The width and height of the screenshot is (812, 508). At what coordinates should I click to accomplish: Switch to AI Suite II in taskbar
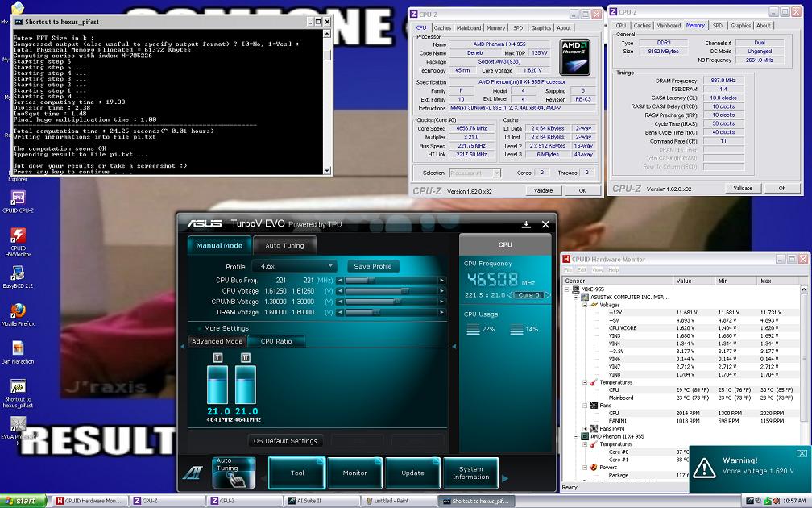click(x=321, y=501)
